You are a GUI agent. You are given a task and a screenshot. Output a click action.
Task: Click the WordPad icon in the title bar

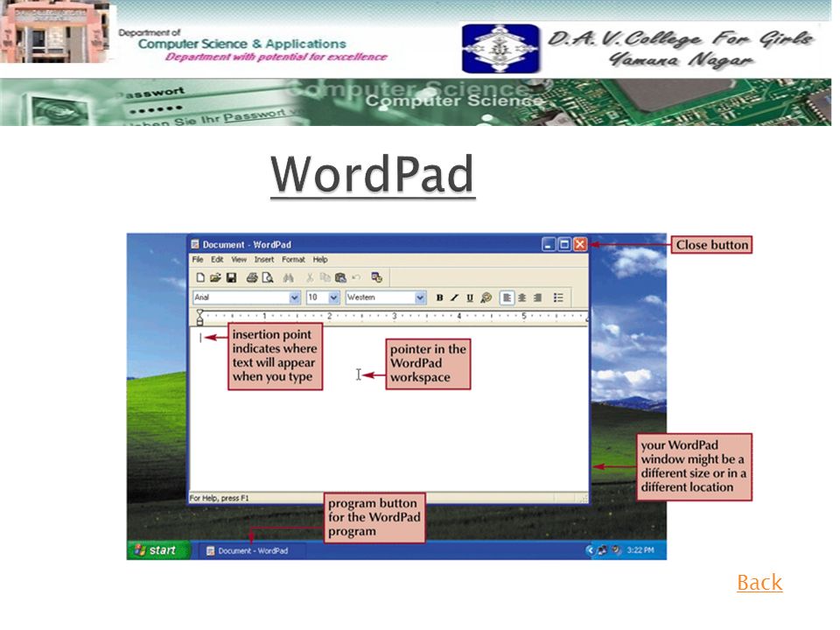195,244
